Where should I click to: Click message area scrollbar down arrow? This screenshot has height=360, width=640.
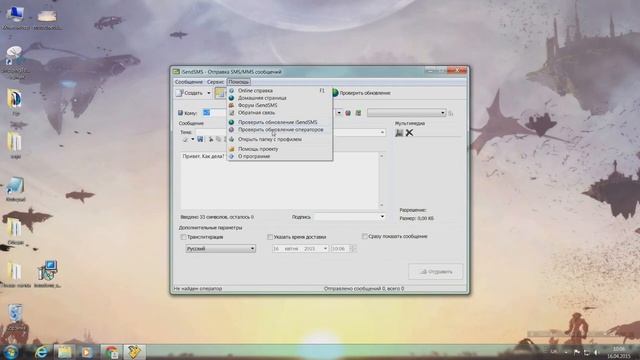382,205
